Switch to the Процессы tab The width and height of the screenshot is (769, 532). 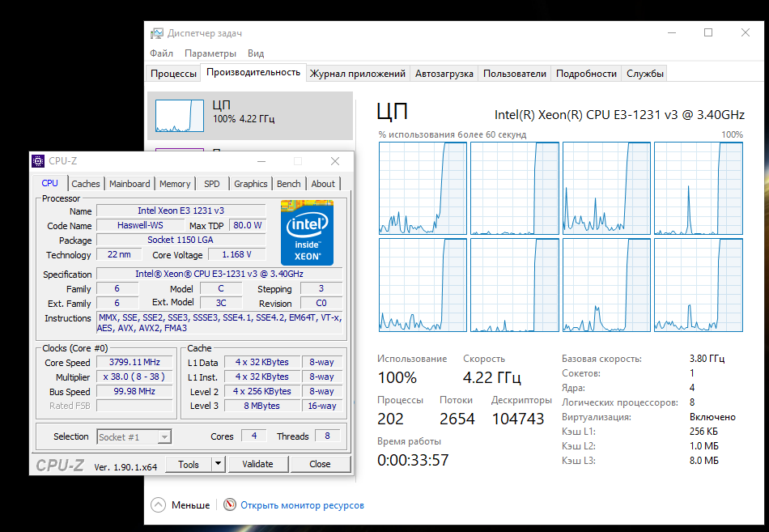pyautogui.click(x=173, y=74)
